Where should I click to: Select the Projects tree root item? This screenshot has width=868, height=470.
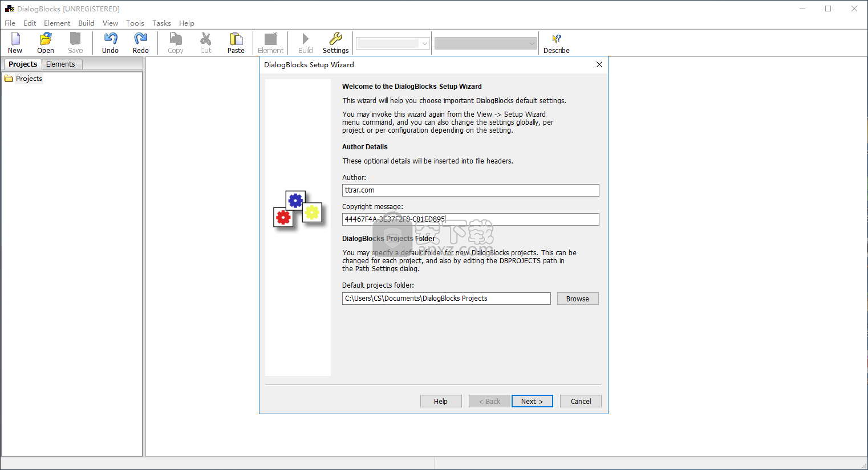[x=29, y=79]
